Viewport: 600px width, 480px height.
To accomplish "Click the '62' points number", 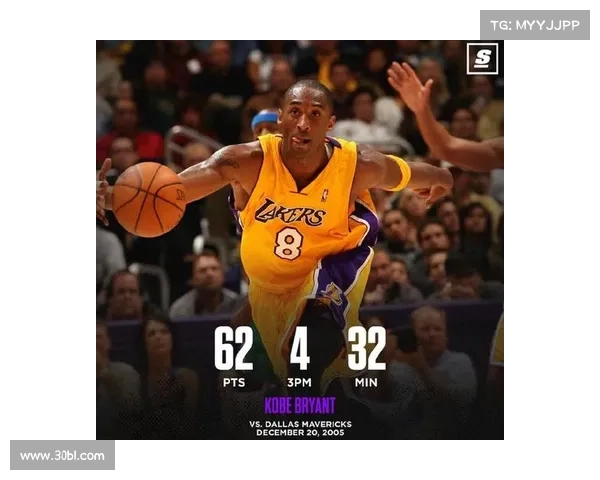I will click(234, 348).
